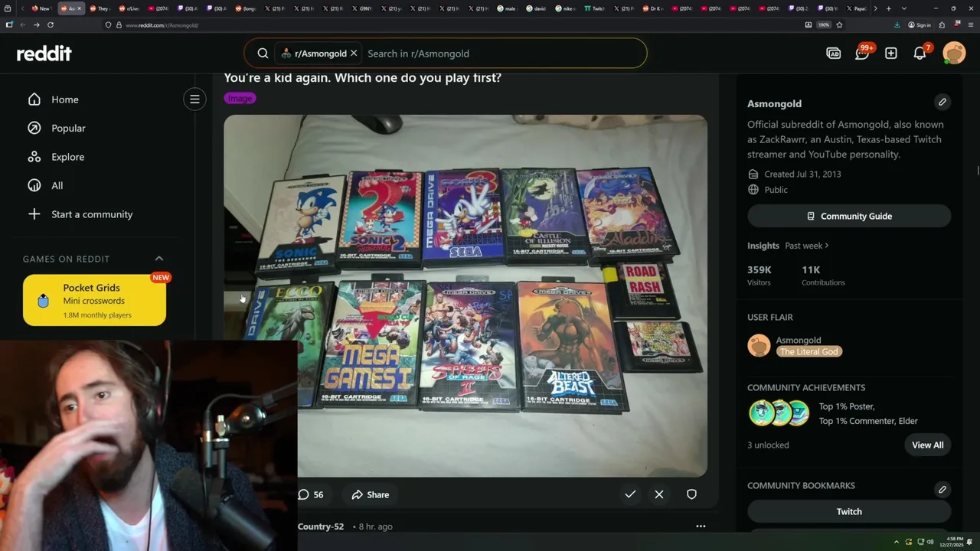Bookmark this page with star icon
The width and height of the screenshot is (980, 551).
[839, 24]
